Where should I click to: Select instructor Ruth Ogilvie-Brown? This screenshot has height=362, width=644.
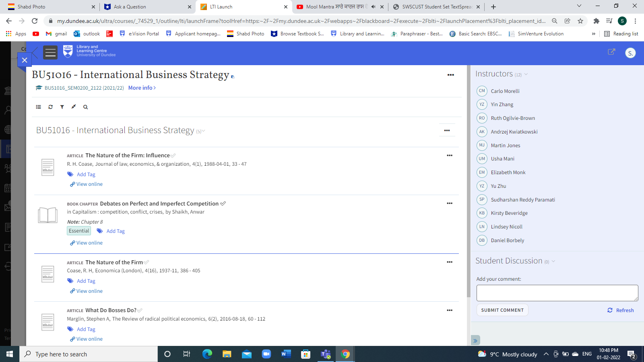(x=513, y=118)
